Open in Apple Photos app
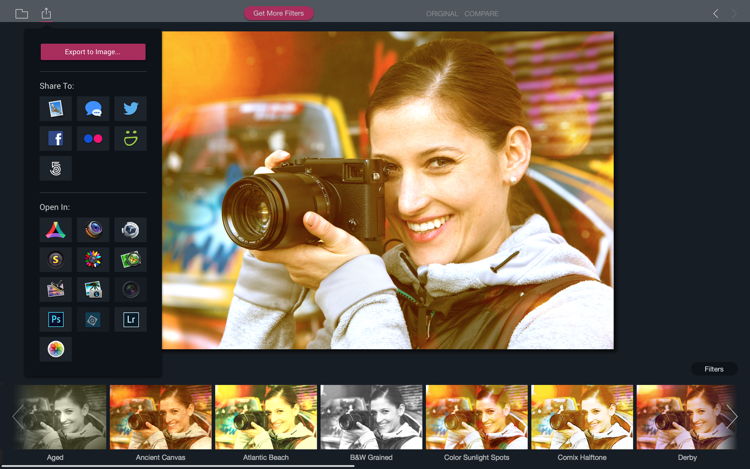 56,350
